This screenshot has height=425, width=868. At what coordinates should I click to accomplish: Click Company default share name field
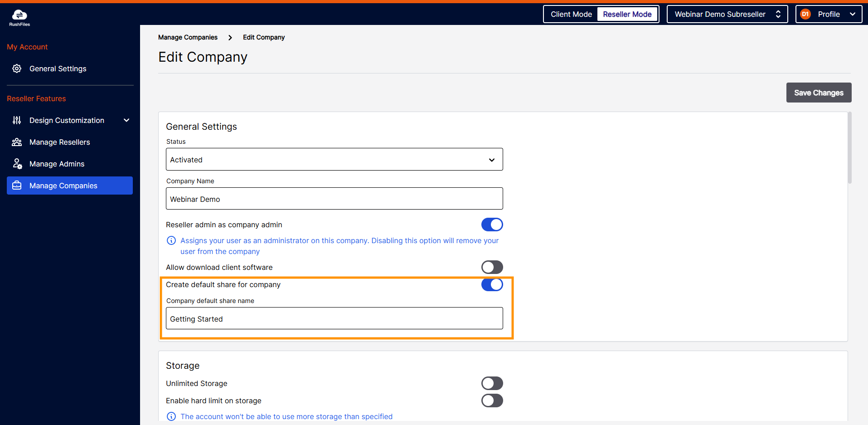pos(335,318)
